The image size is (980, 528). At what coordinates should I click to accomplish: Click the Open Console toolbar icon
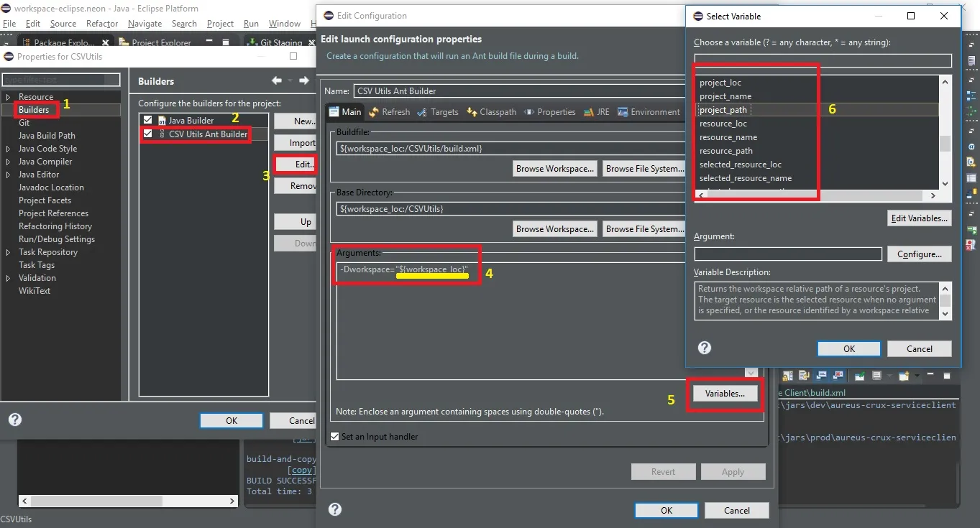[903, 376]
